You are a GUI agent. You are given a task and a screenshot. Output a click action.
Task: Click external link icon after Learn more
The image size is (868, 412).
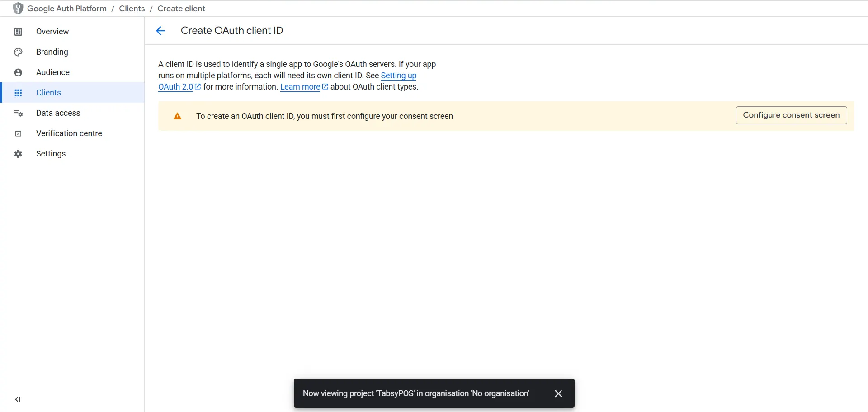pos(325,87)
